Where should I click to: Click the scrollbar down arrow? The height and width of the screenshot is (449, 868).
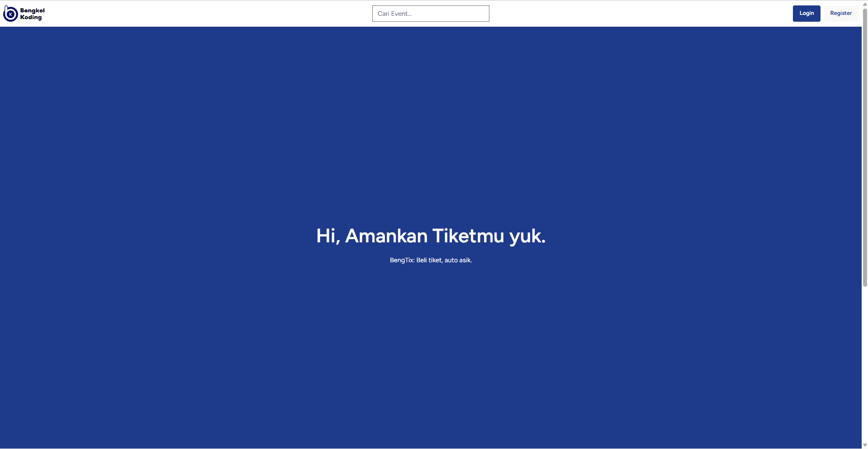point(865,445)
